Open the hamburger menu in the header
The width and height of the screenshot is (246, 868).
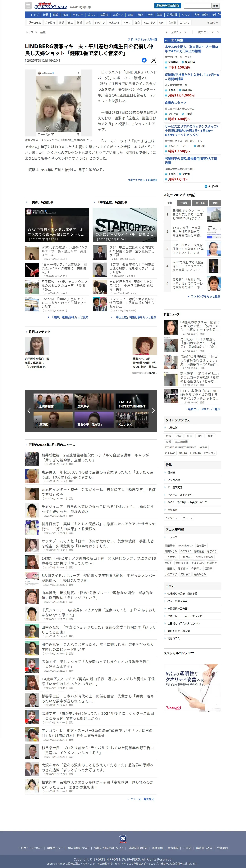28,6
